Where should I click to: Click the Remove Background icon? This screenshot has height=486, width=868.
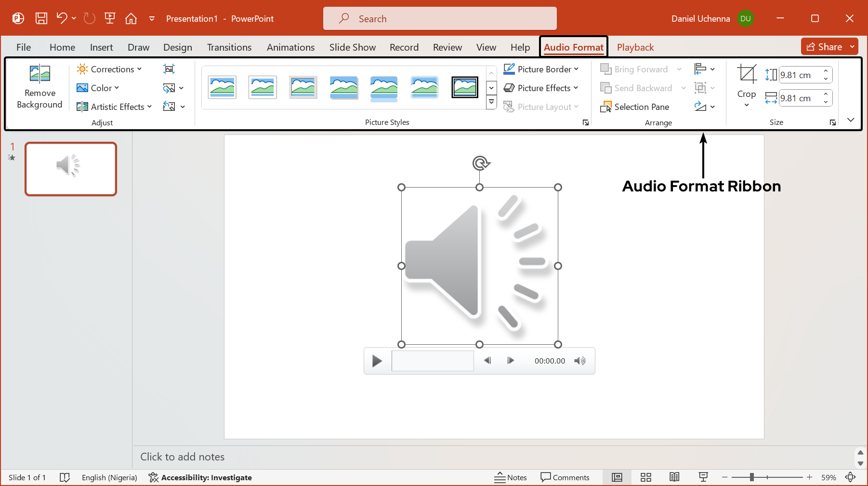(40, 74)
